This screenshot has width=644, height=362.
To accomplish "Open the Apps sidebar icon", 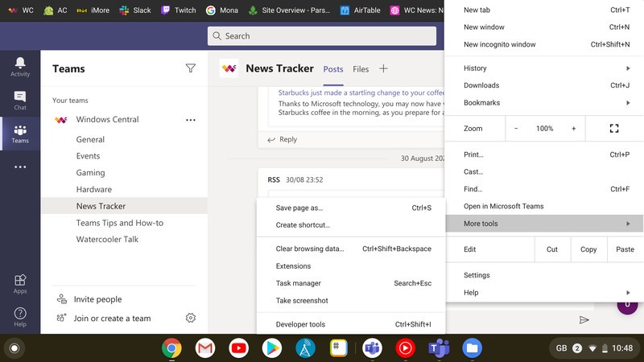I will click(x=19, y=284).
